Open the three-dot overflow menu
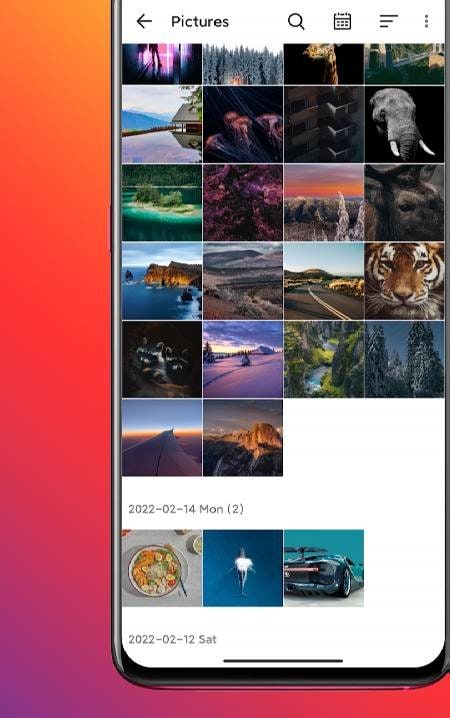450x718 pixels. (426, 21)
